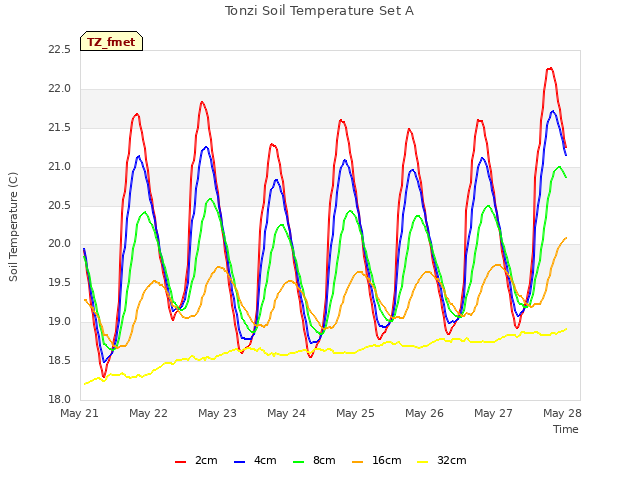
Task: Click the 20.5 y-axis value
Action: click(59, 206)
